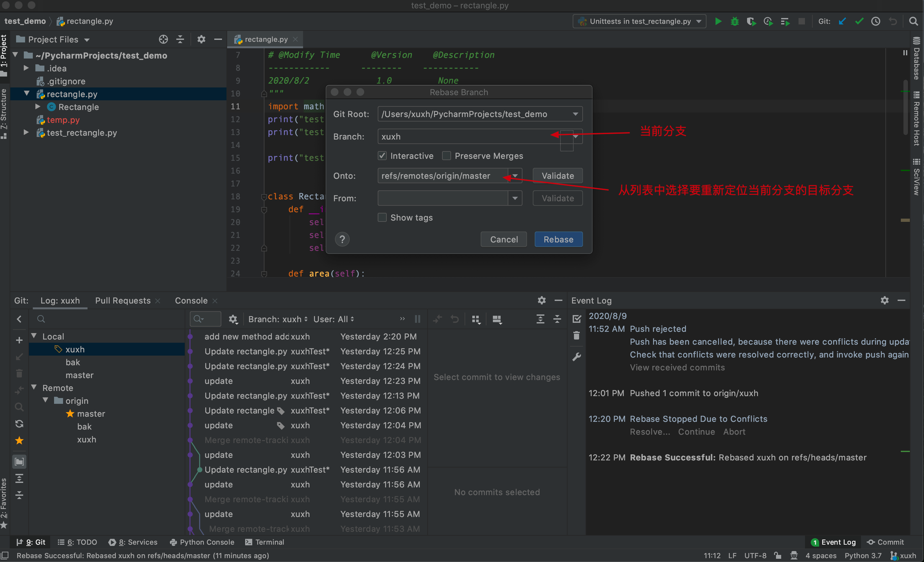The height and width of the screenshot is (562, 924).
Task: Click Cancel in the Rebase Branch dialog
Action: tap(504, 240)
